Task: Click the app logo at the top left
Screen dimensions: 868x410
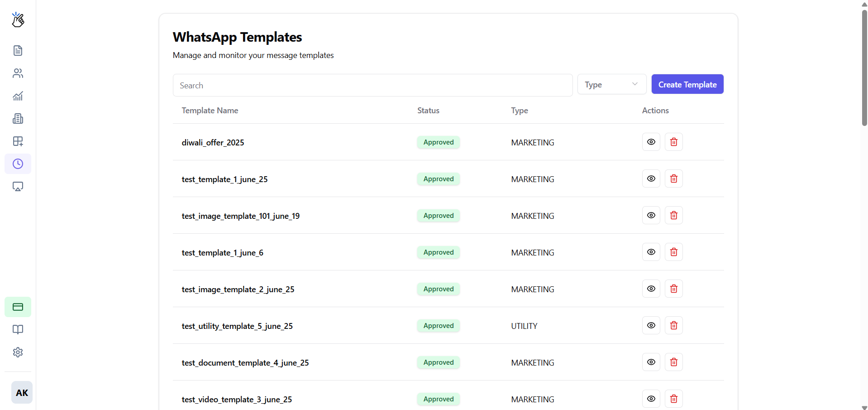Action: click(x=18, y=19)
